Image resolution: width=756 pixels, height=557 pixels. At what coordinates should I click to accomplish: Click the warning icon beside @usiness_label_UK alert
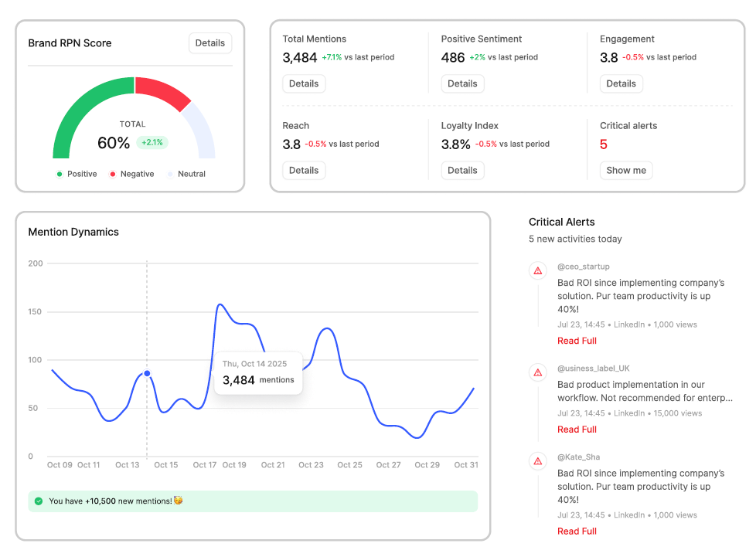[538, 372]
